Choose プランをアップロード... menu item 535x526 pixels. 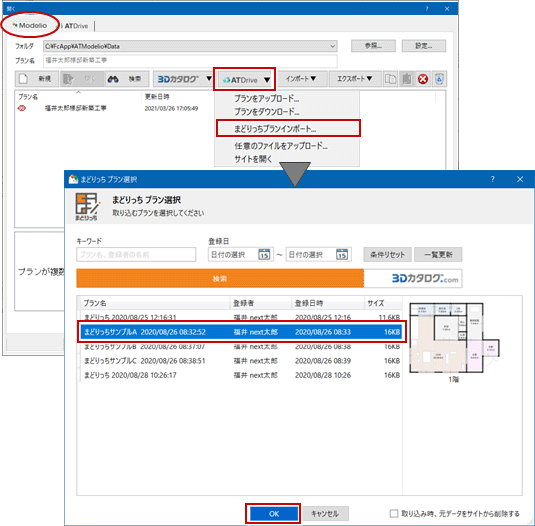287,99
